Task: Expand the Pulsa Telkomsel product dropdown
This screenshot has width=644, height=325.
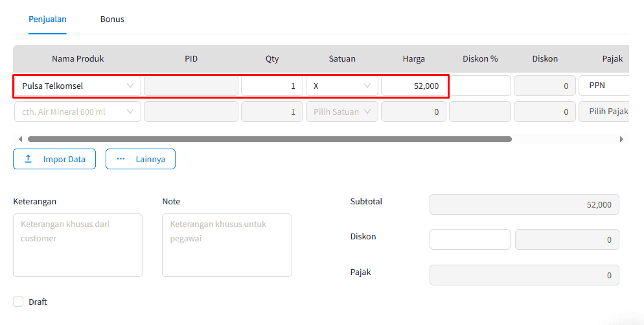Action: click(78, 86)
